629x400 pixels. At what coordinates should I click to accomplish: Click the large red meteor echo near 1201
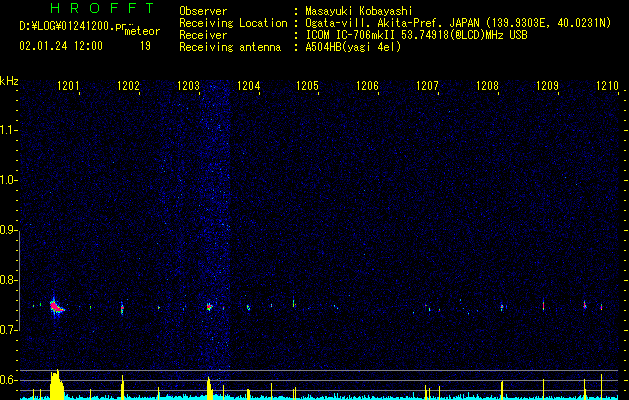tap(57, 307)
